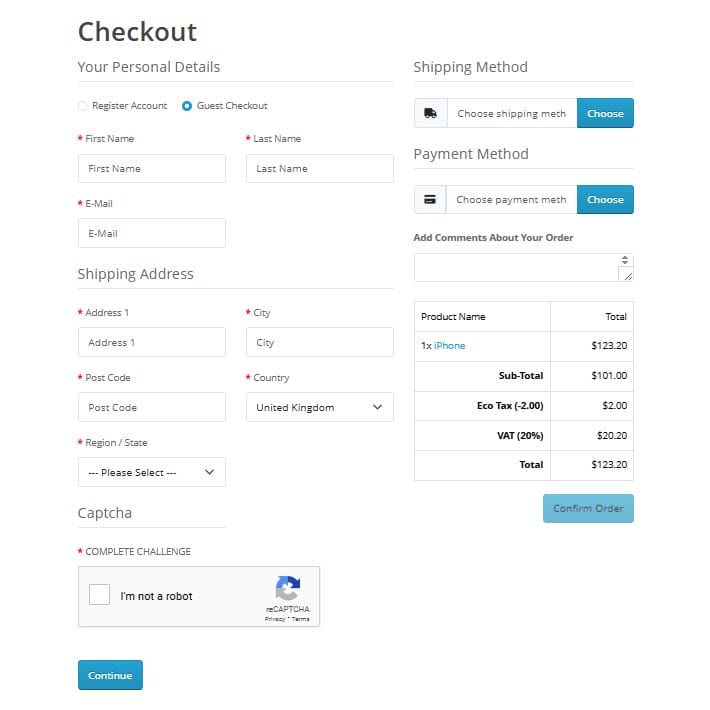
Task: Click the reCAPTCHA logo
Action: 288,588
